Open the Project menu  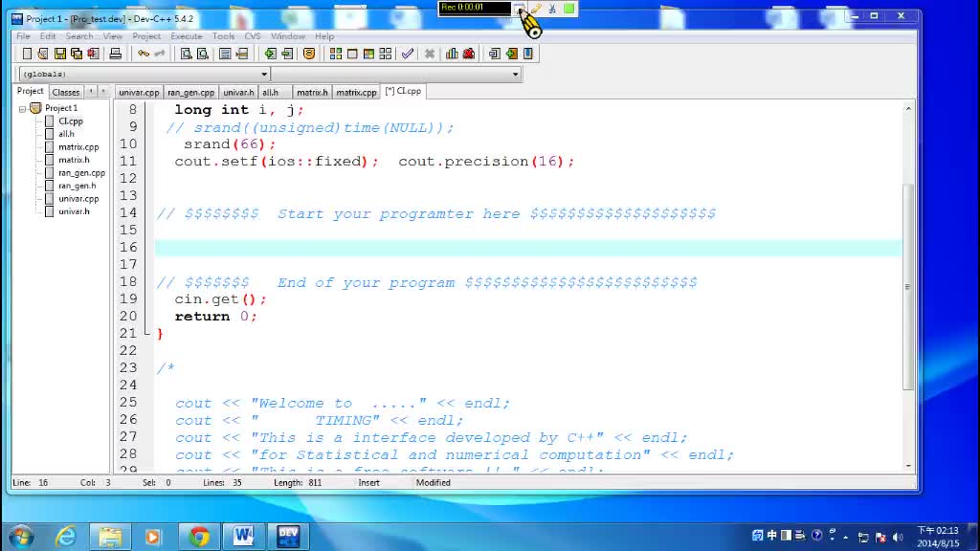pyautogui.click(x=146, y=36)
